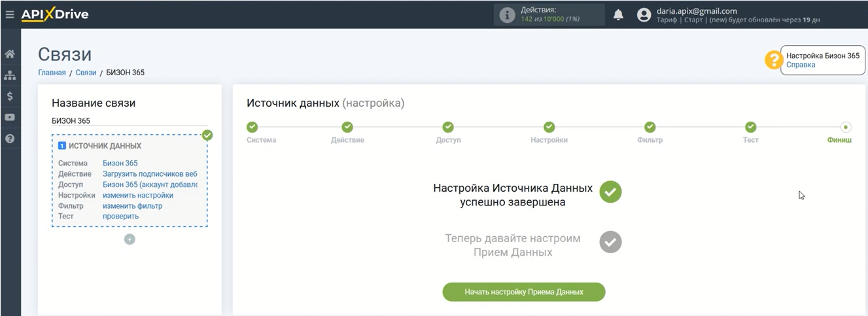868x316 pixels.
Task: Open the YouTube video sidebar icon
Action: 10,117
